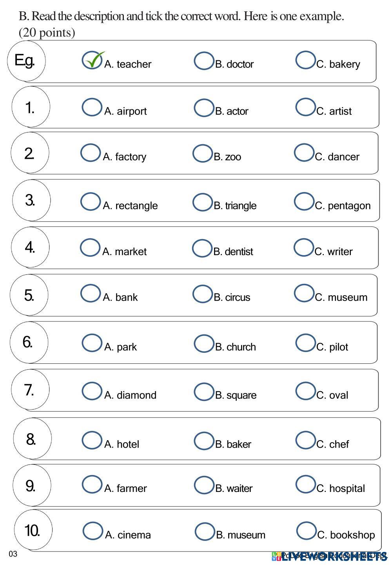Mark the circle beside C. pilot

click(x=305, y=343)
